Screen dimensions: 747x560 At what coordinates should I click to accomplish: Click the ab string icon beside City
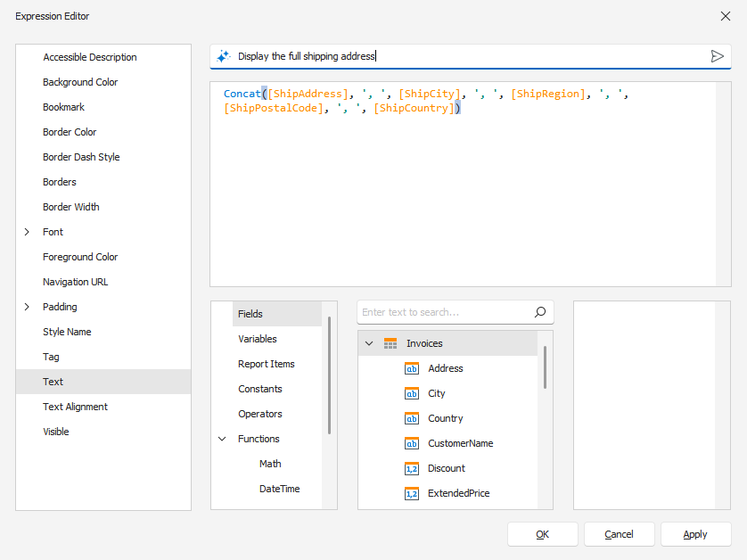coord(411,393)
